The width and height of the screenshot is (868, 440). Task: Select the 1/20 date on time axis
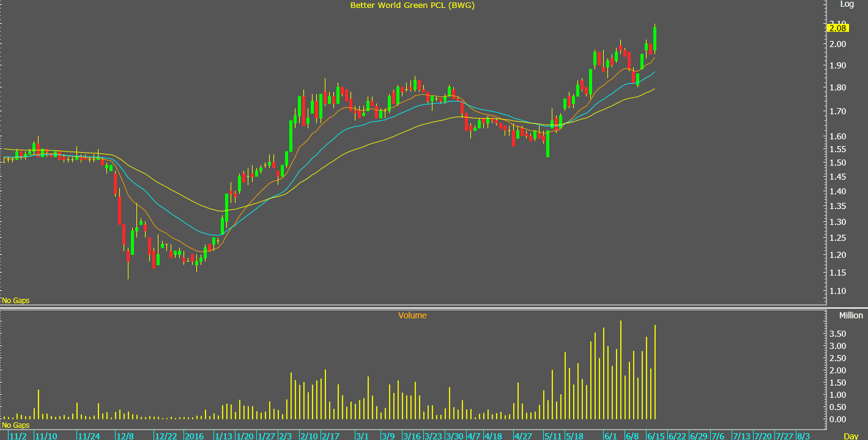245,436
